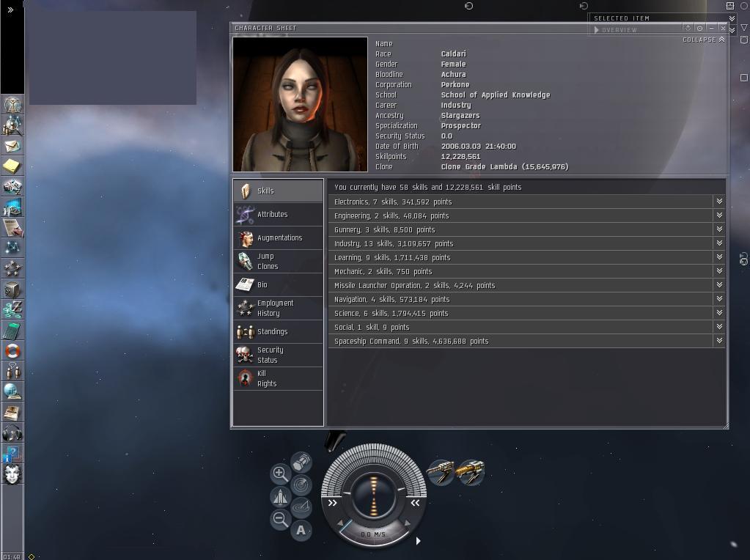750x560 pixels.
Task: Pin character sheet using circle button
Action: tap(699, 28)
